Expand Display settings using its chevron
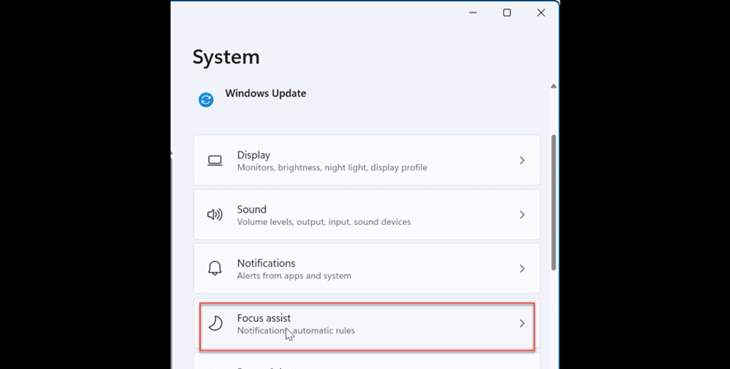Viewport: 730px width, 369px height. pos(522,161)
